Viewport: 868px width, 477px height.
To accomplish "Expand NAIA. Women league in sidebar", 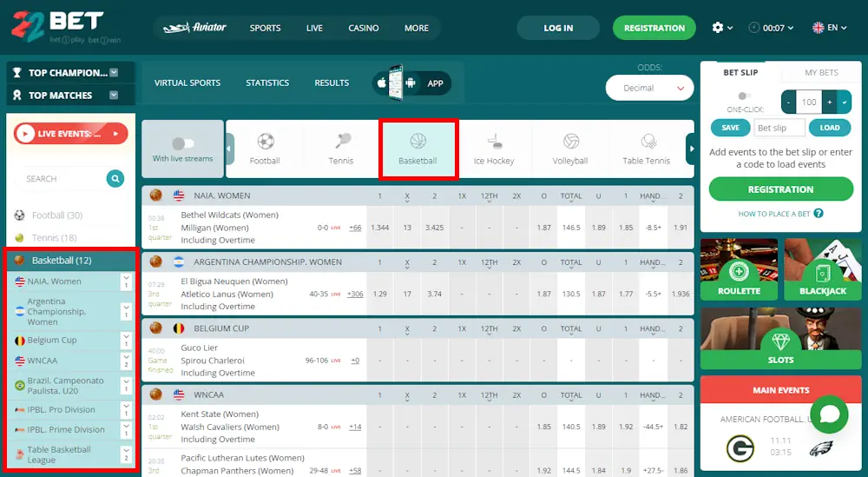I will coord(126,282).
